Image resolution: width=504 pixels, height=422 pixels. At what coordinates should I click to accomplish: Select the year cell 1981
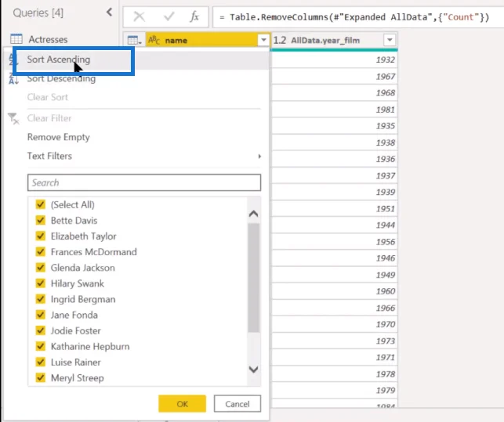334,110
